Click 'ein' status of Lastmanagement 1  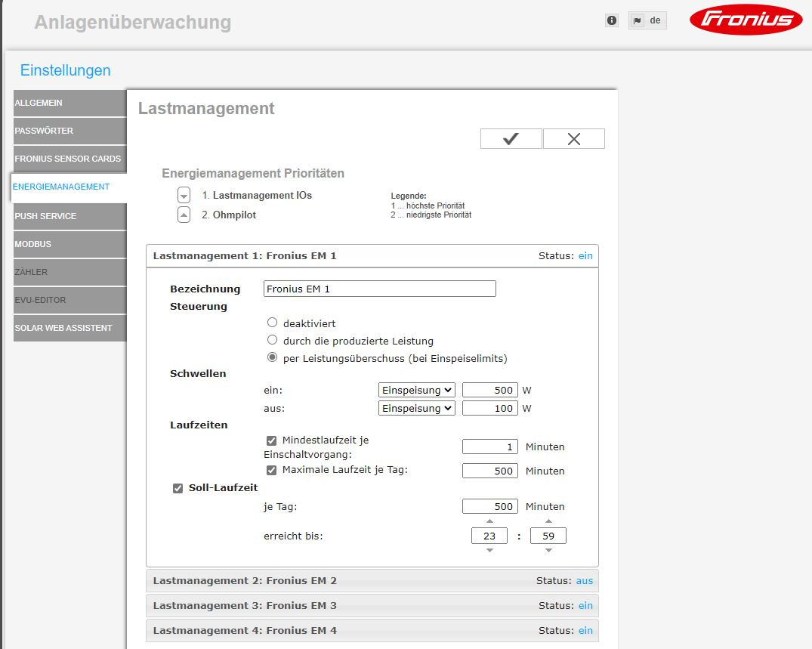coord(585,256)
